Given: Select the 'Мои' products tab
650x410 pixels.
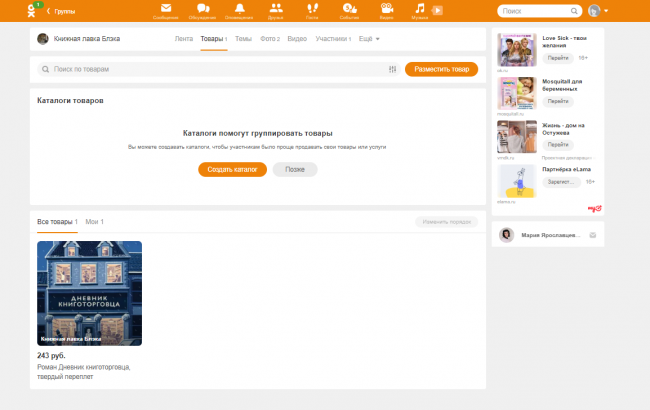Looking at the screenshot, I should pos(94,221).
